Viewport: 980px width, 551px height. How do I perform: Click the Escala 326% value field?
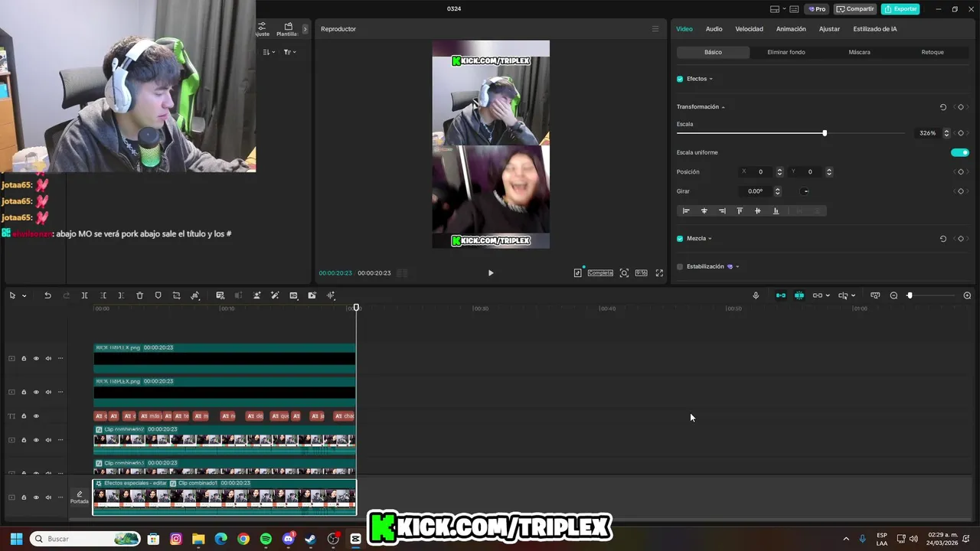[x=928, y=133]
